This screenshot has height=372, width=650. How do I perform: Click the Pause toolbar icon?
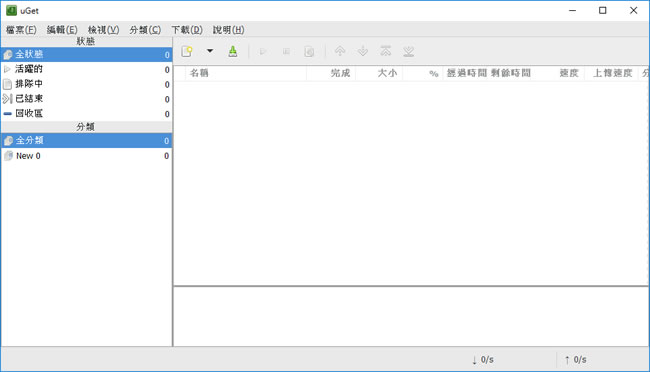coord(286,51)
